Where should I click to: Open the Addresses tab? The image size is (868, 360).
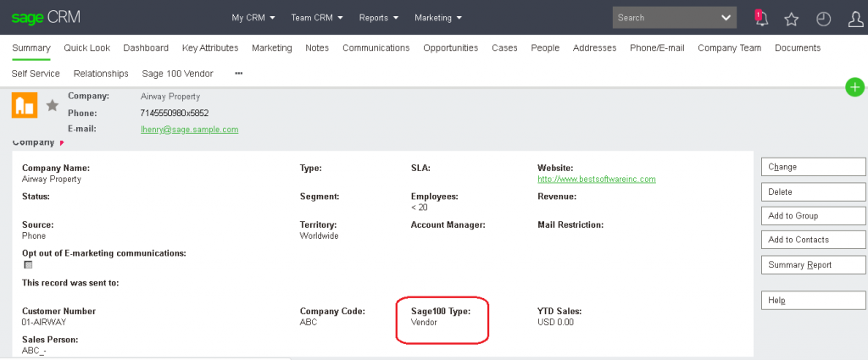pyautogui.click(x=594, y=48)
